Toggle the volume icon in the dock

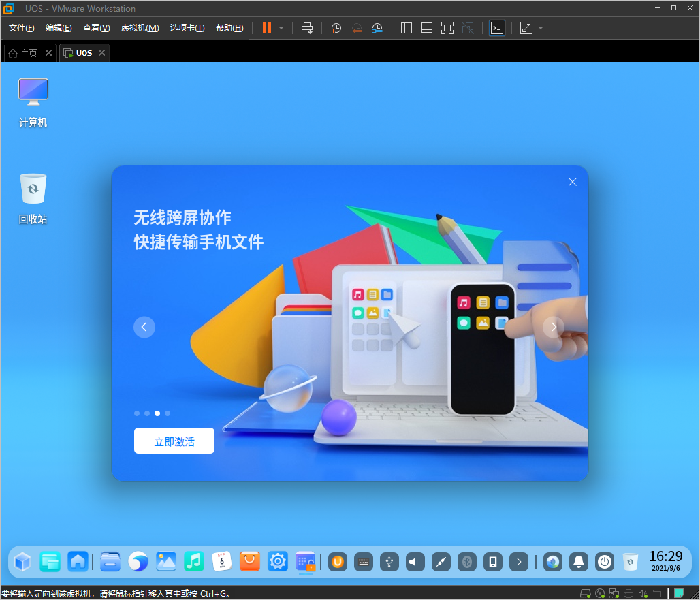415,562
